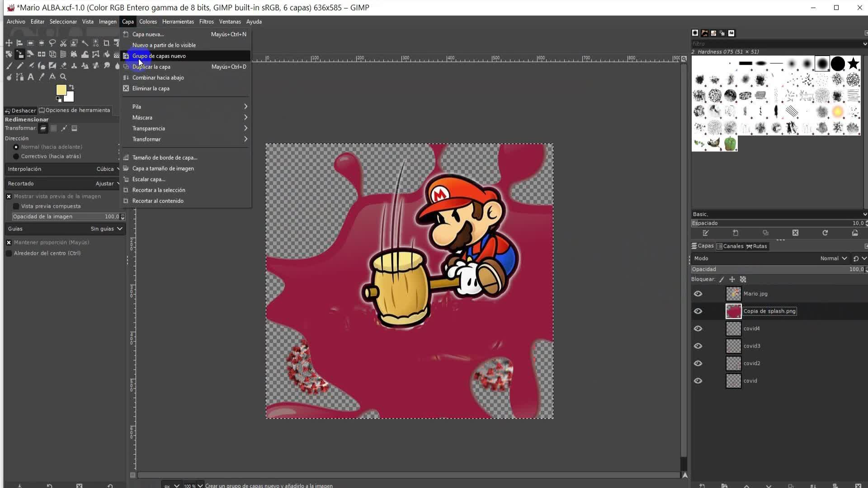
Task: Hide the Mario.jpg layer
Action: (698, 294)
